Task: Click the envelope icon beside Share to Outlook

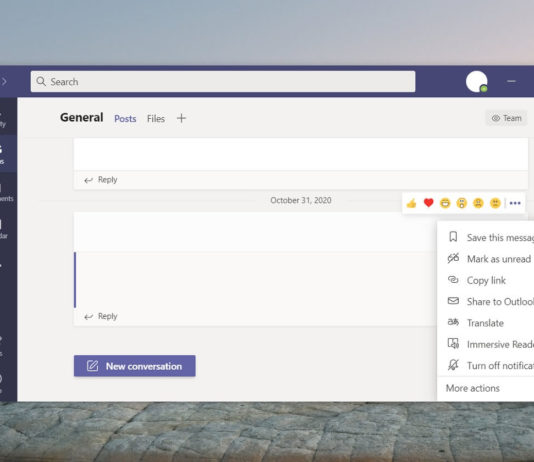Action: (453, 301)
